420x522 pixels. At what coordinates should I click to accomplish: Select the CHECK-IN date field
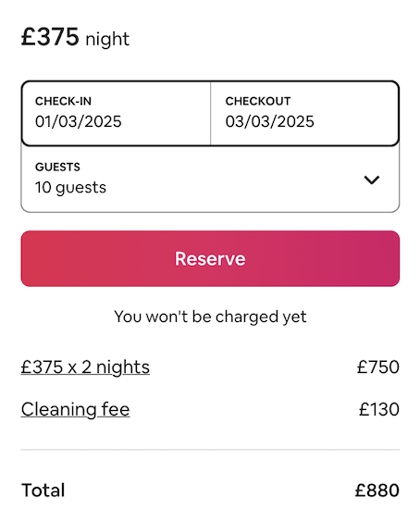coord(116,113)
